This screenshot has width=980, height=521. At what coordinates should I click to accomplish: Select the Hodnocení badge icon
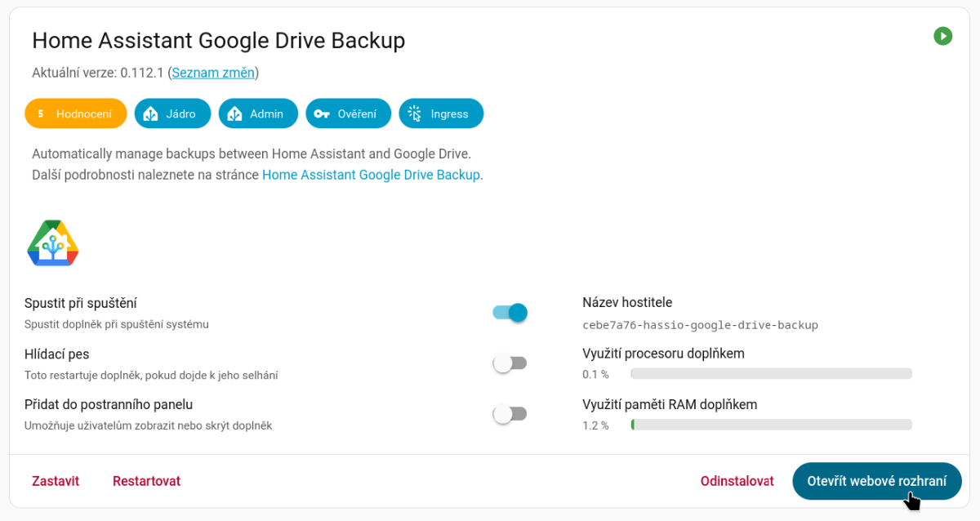[x=41, y=114]
